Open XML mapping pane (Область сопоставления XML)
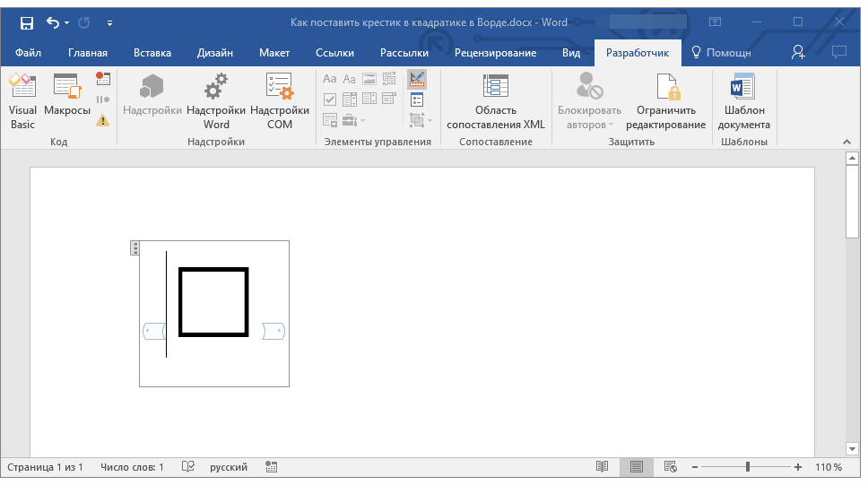 pyautogui.click(x=496, y=100)
